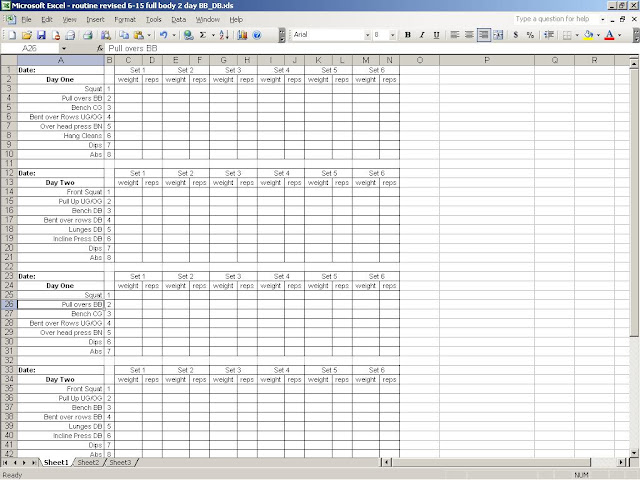Select the Sheet1 tab
The height and width of the screenshot is (480, 640).
tap(56, 462)
